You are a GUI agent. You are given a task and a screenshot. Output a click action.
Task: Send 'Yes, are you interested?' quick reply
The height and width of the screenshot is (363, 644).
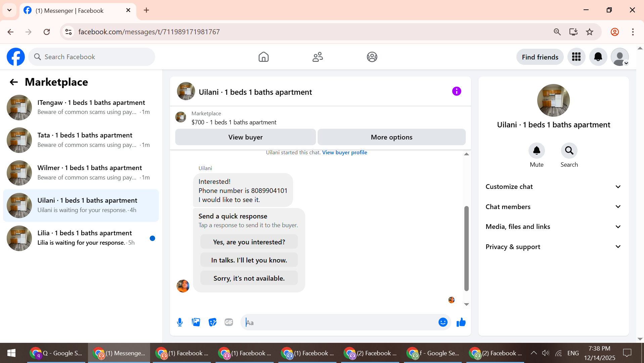(249, 242)
